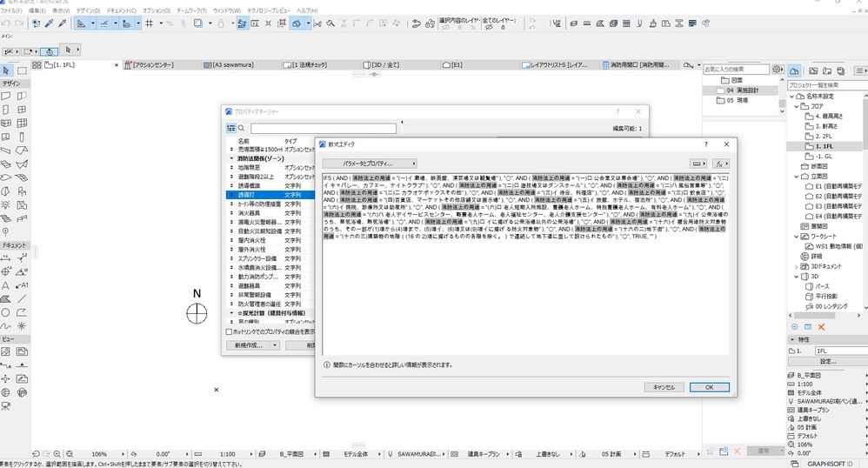Open the Layout Book icon in Navigator
868x468 pixels.
click(x=827, y=70)
